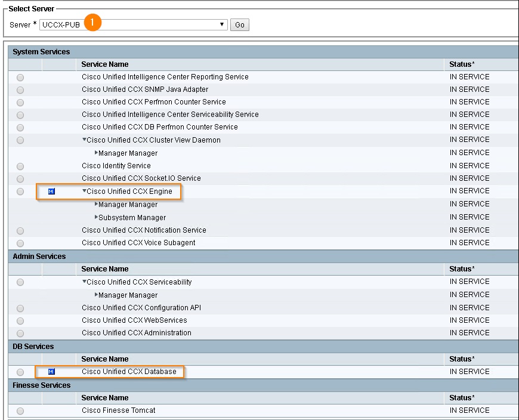
Task: Choose the Cisco Unified CCX Socket.IO Service radio
Action: 20,179
